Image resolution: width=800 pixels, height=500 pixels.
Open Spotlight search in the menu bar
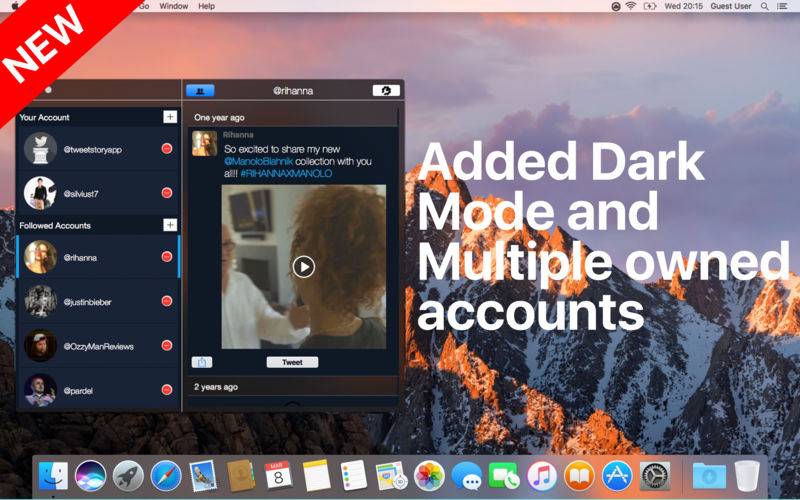click(x=764, y=6)
